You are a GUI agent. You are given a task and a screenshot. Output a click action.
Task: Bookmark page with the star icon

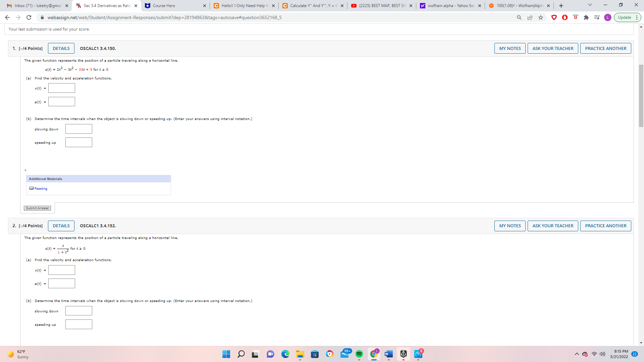(541, 17)
